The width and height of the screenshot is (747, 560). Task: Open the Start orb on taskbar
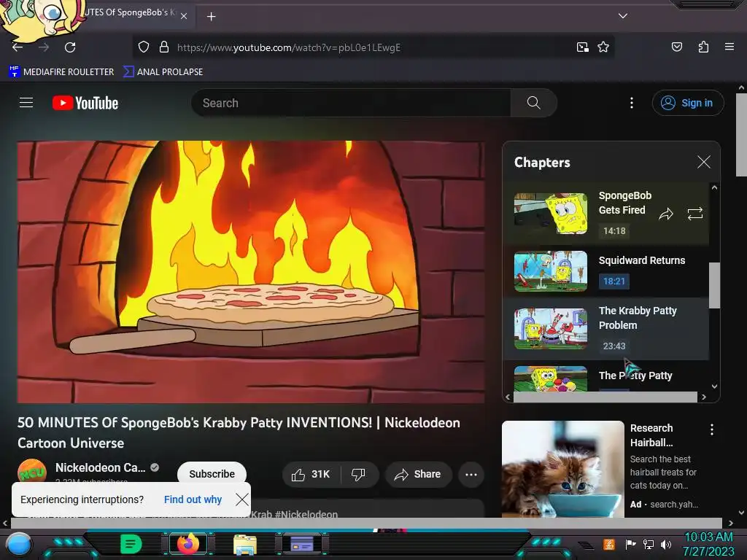coord(18,545)
